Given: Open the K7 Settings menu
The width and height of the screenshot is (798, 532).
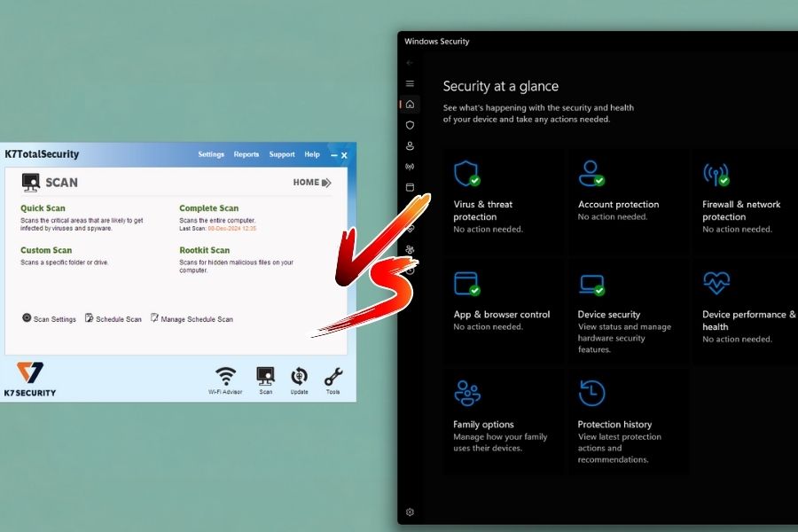Looking at the screenshot, I should 211,153.
